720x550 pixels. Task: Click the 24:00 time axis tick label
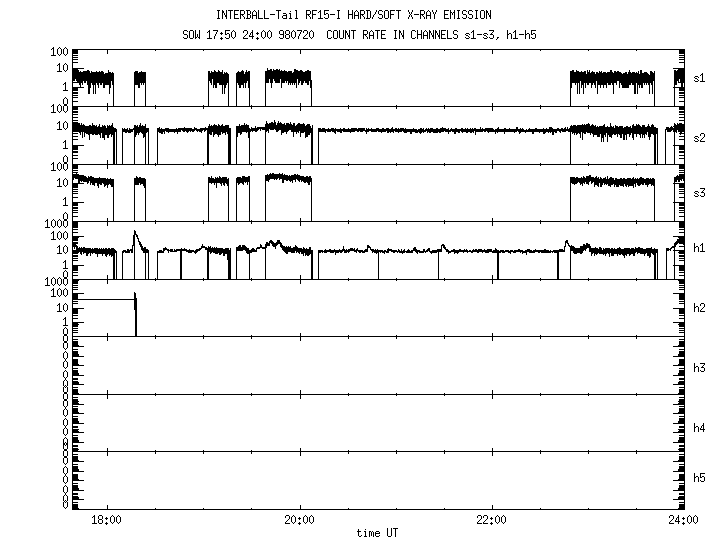[x=683, y=520]
